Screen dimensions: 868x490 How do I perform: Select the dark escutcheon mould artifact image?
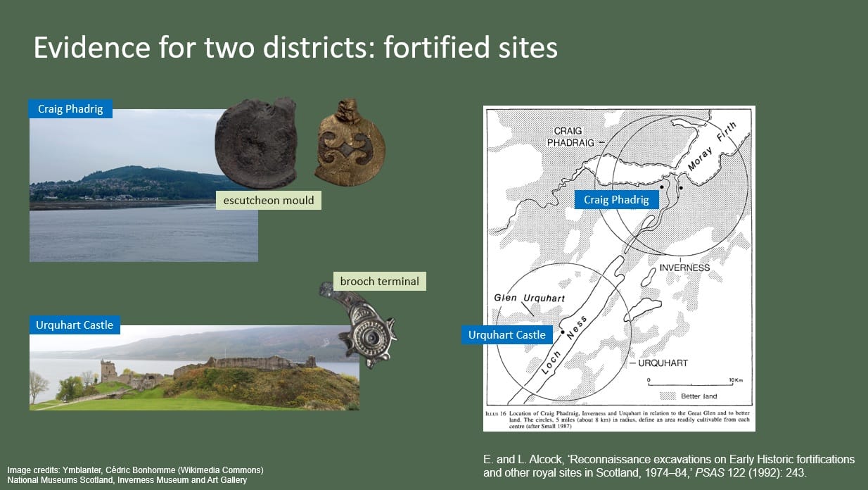pyautogui.click(x=255, y=143)
